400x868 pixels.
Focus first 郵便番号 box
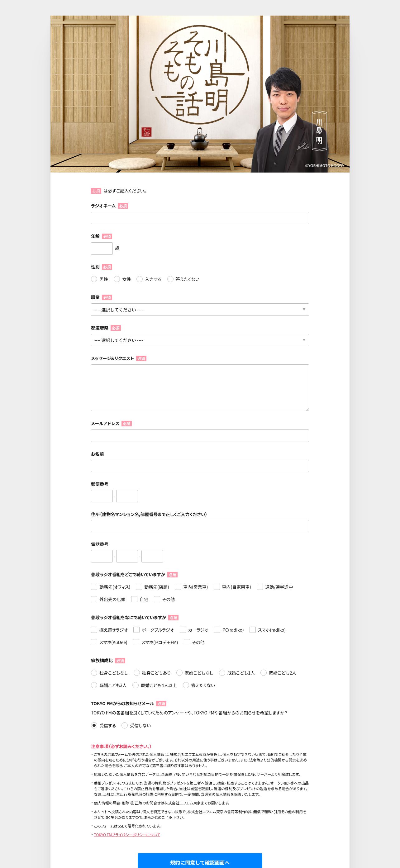pos(102,496)
